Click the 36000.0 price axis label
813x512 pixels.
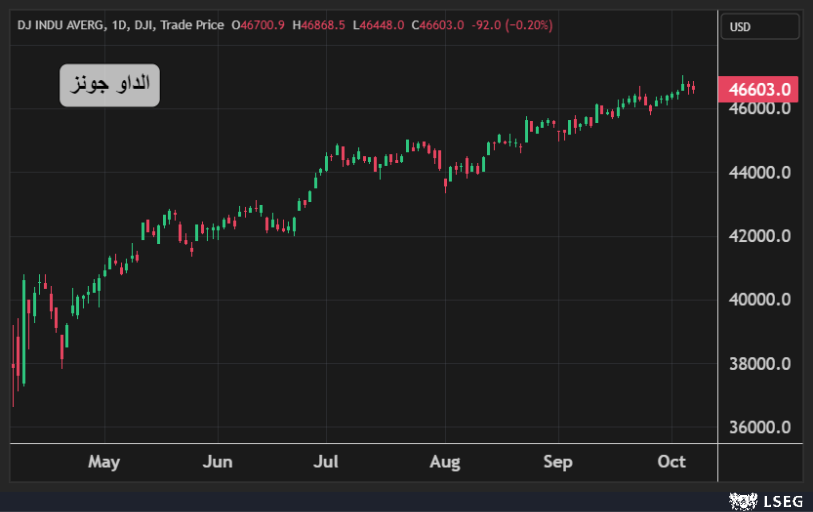pos(760,427)
